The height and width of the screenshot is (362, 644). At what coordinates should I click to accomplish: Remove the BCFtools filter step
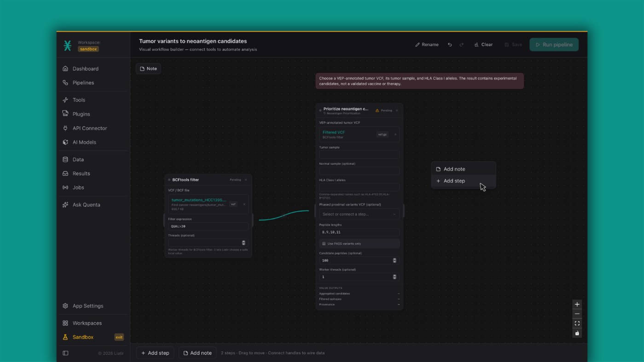tap(246, 180)
